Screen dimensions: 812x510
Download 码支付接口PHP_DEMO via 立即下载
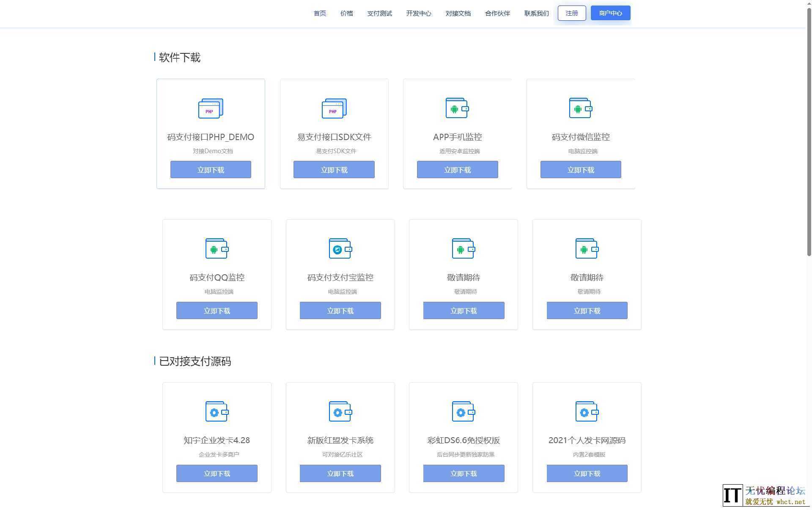coord(211,170)
